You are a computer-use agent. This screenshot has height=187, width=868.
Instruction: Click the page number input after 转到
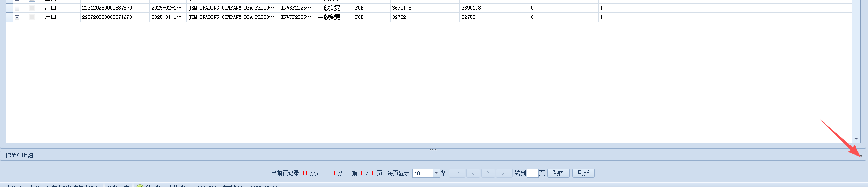533,173
